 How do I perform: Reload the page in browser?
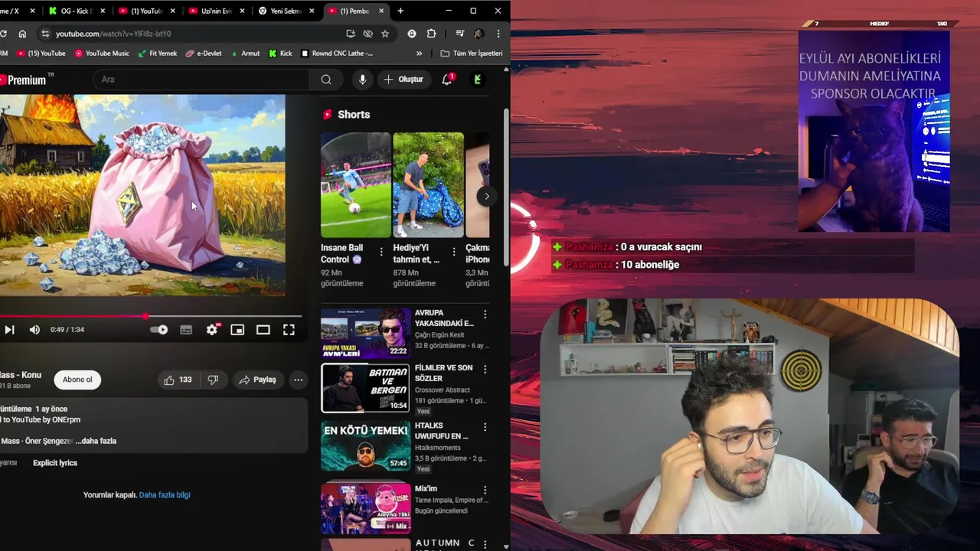click(x=4, y=34)
